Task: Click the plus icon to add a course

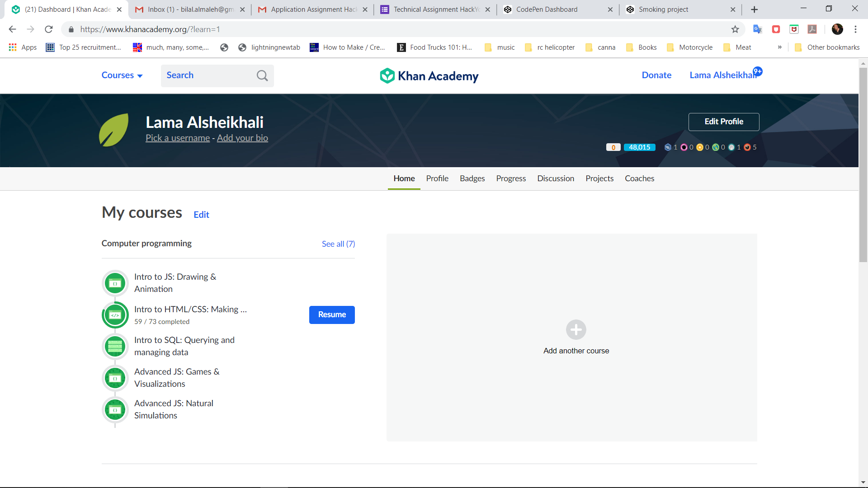Action: [576, 330]
